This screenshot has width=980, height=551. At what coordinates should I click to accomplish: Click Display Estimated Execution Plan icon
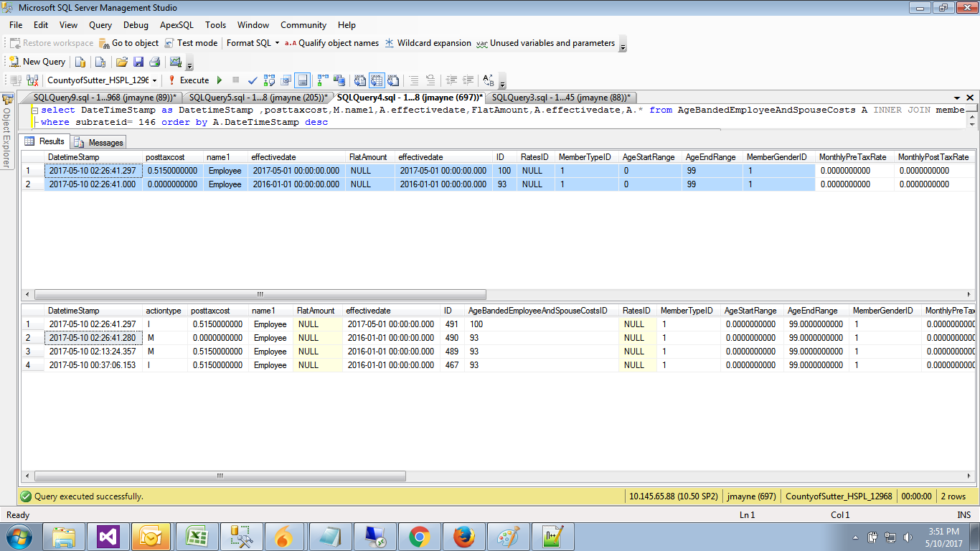pyautogui.click(x=270, y=80)
